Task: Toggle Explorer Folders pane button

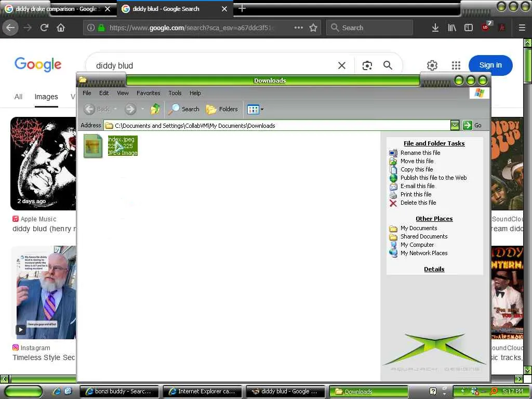Action: click(222, 109)
